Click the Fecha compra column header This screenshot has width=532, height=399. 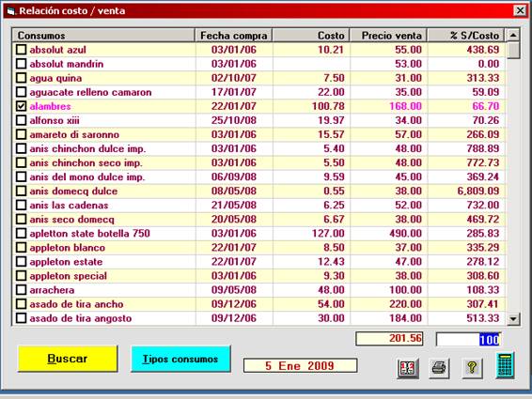(x=234, y=36)
